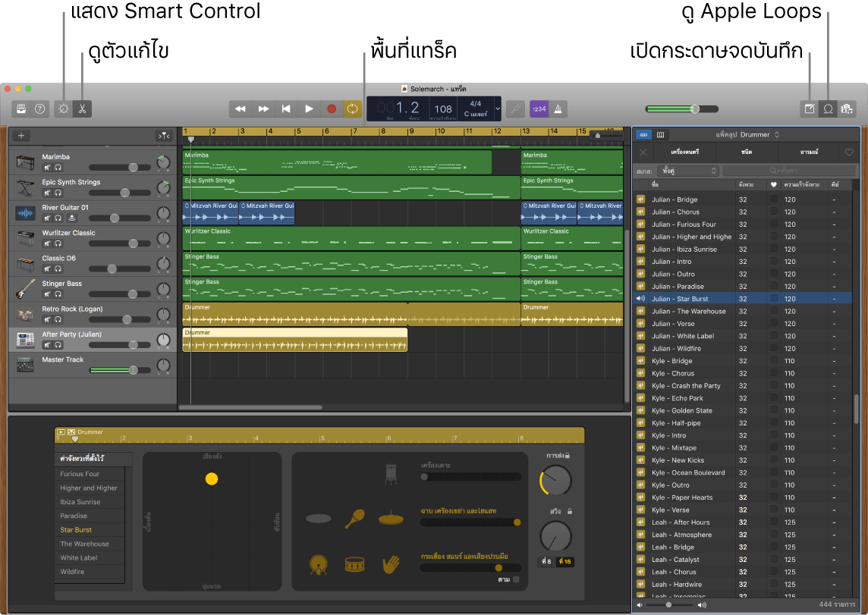This screenshot has height=615, width=868.
Task: Choose The Warehouse drummer preset
Action: point(90,544)
